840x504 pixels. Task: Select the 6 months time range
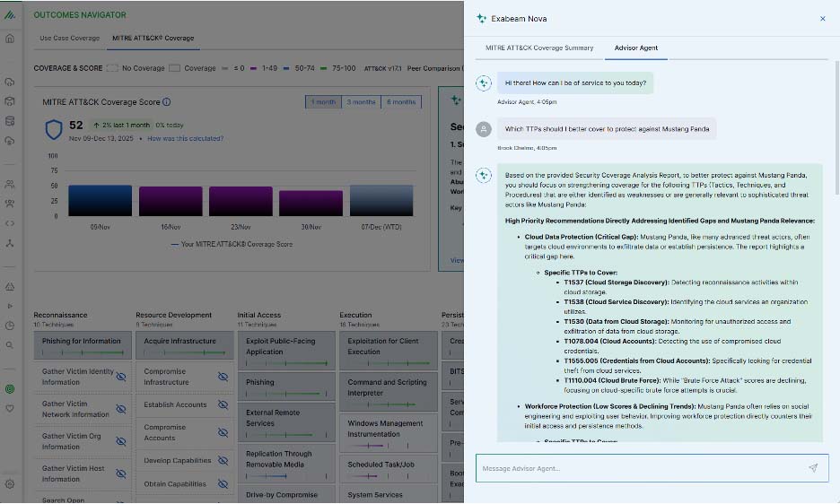coord(401,101)
